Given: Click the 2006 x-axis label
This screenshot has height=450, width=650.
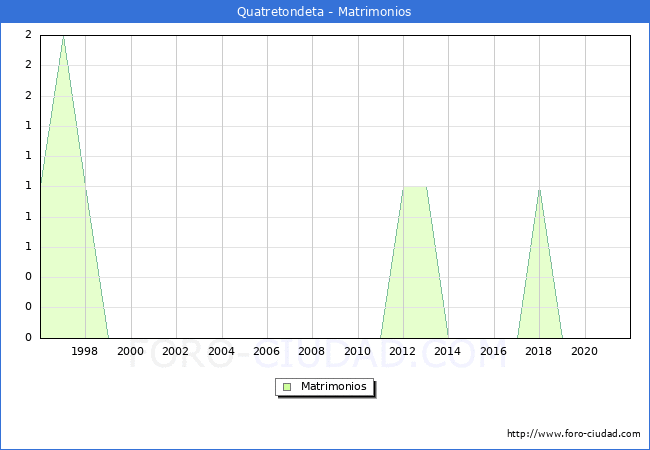Looking at the screenshot, I should click(266, 351).
